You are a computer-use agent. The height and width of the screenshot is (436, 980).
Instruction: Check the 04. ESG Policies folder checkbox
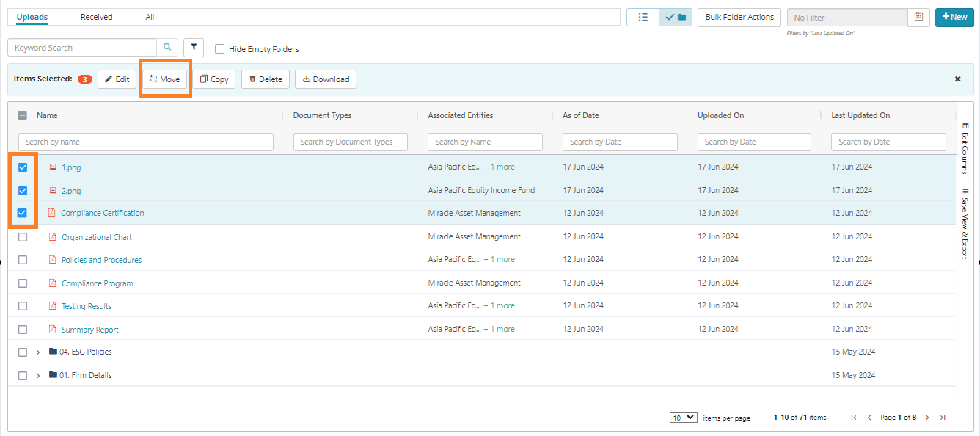coord(23,352)
